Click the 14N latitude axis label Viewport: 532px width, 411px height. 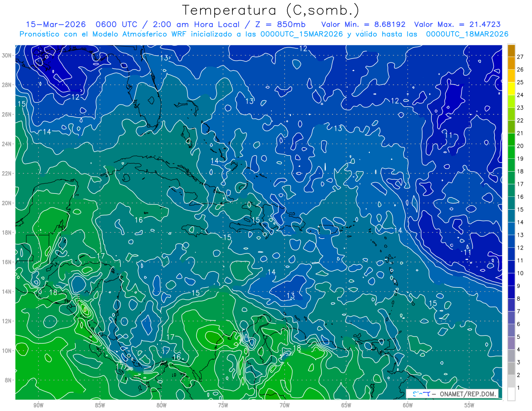click(8, 291)
